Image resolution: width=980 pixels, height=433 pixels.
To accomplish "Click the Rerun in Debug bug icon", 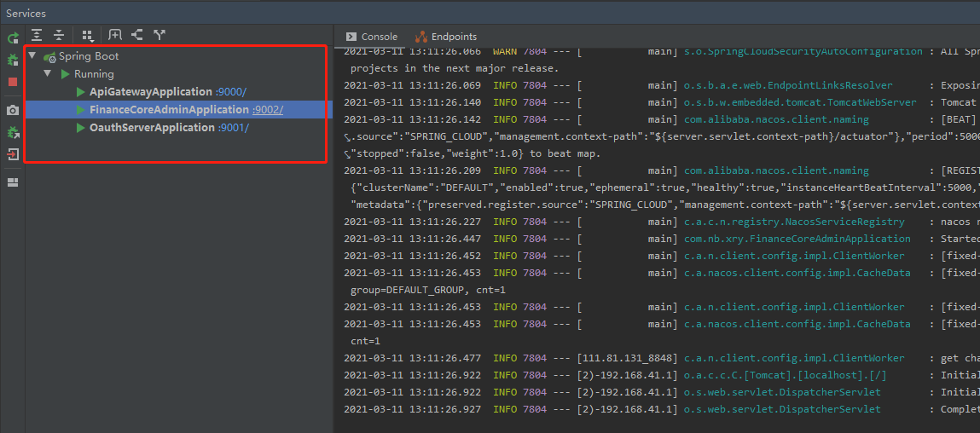I will (x=13, y=60).
